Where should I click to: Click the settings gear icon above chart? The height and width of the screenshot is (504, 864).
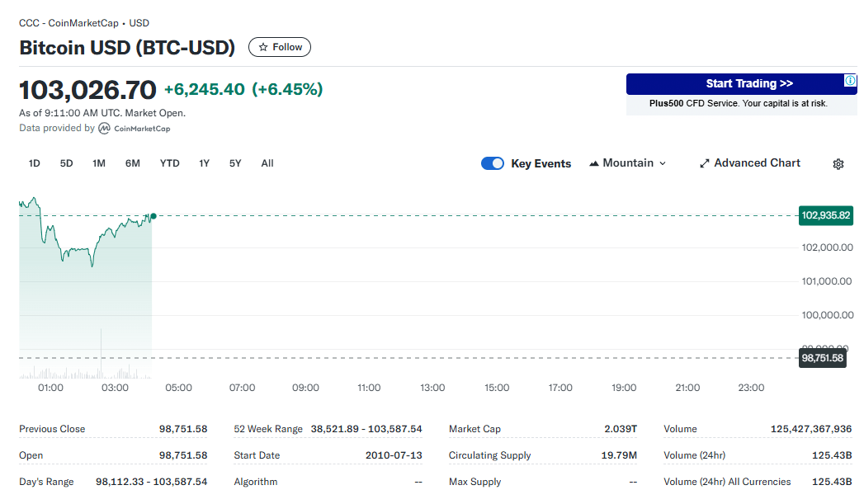[x=838, y=163]
